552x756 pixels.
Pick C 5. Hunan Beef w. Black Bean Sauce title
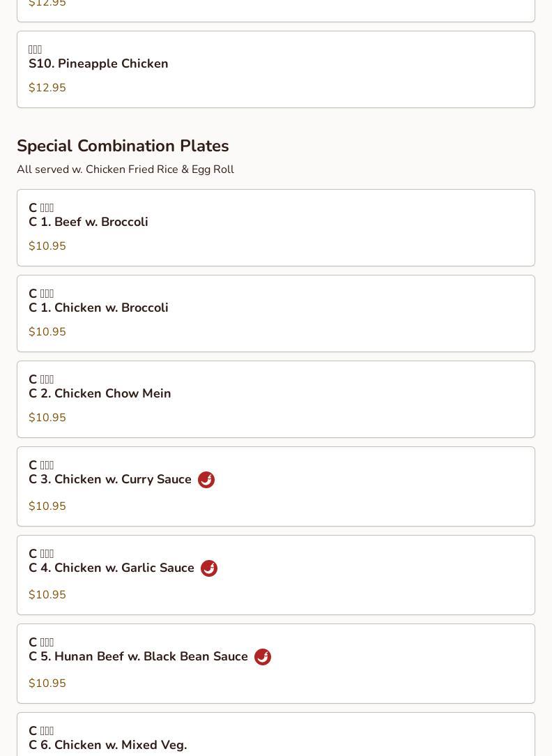(x=138, y=656)
